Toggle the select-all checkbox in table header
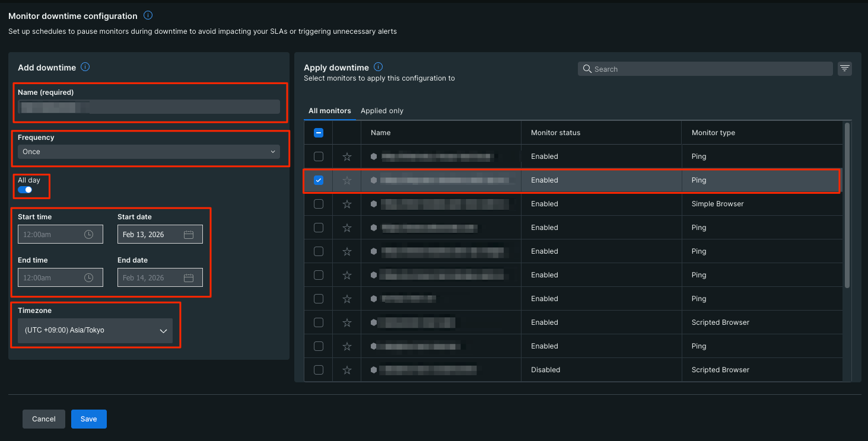 (319, 133)
